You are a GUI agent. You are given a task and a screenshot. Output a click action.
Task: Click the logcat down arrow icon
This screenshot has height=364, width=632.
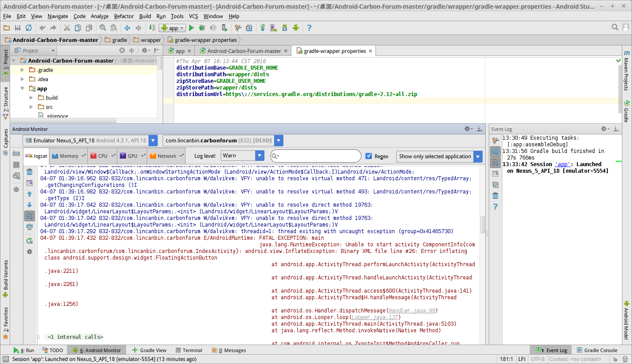coord(30,205)
